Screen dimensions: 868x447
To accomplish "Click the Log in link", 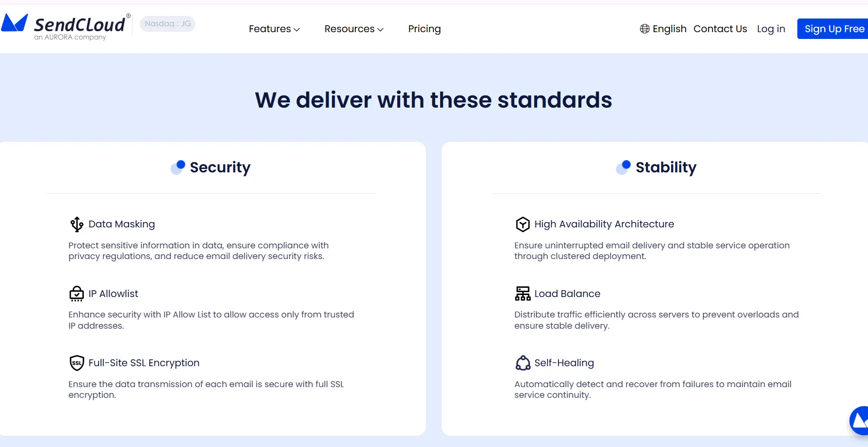I will (x=771, y=29).
